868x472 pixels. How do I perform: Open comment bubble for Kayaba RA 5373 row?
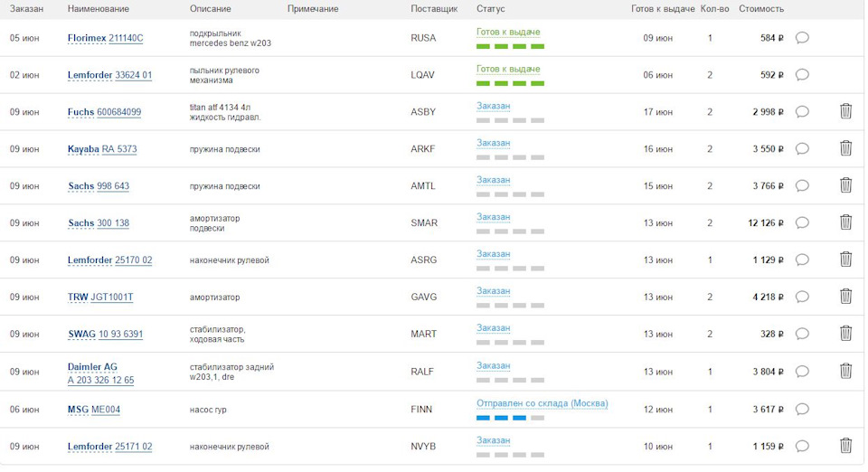[802, 149]
